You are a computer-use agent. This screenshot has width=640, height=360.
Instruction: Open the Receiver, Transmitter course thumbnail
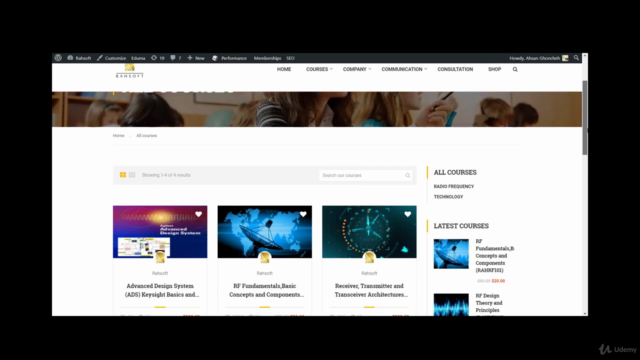[369, 232]
